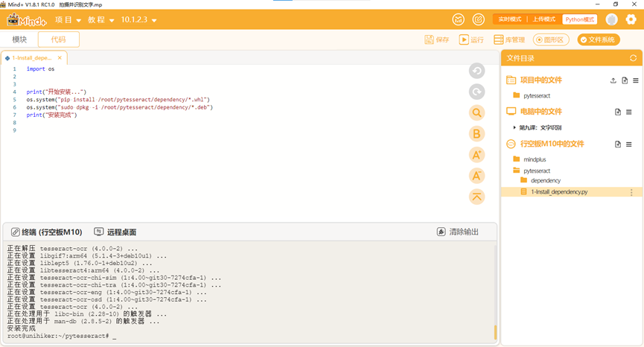Switch to 终端 (行空板M10) tab
Viewport: 644px width, 347px height.
pos(46,232)
